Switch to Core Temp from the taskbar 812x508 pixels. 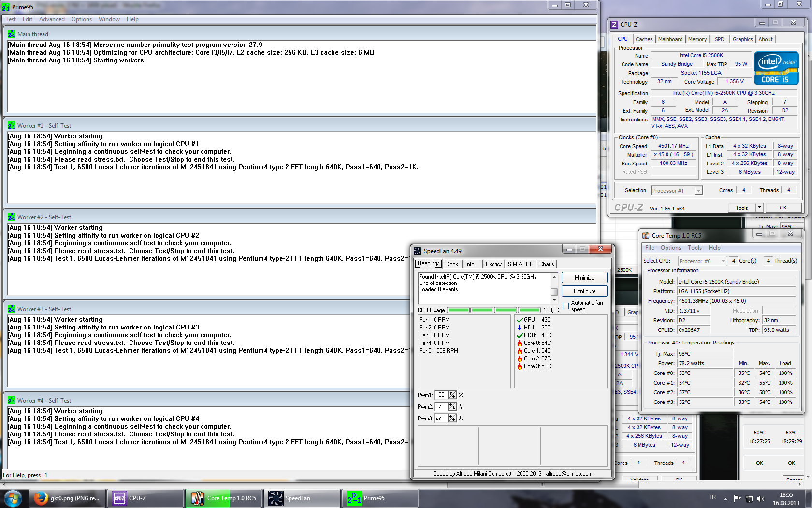click(x=224, y=498)
